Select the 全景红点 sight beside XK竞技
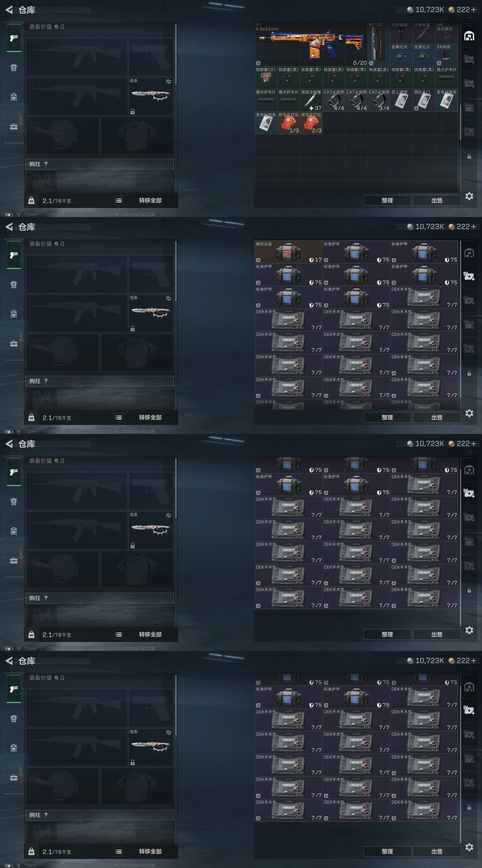Screen dimensions: 482x868 [424, 55]
